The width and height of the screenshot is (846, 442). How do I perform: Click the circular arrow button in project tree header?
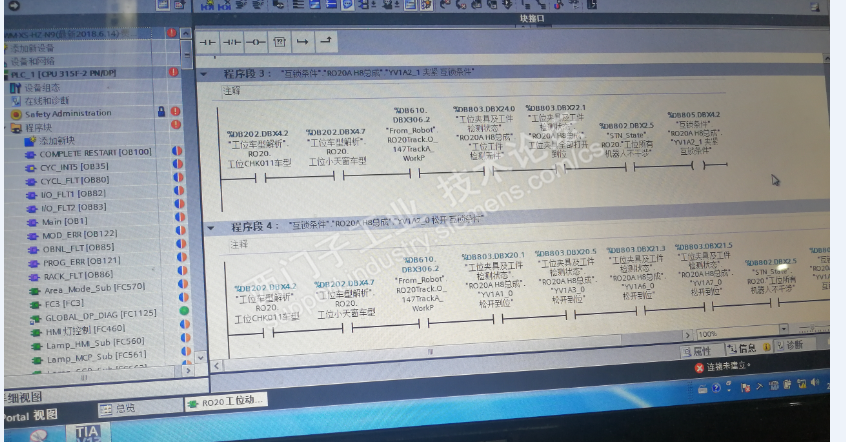(x=14, y=5)
